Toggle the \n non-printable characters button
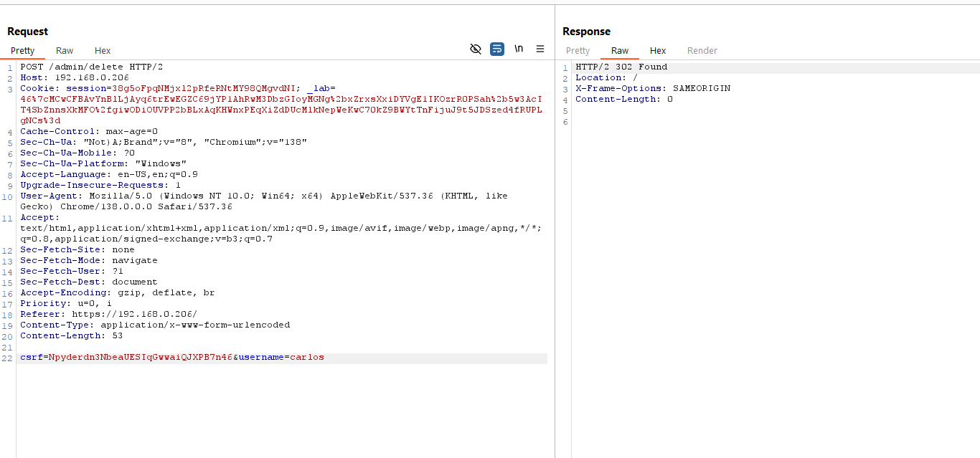This screenshot has width=980, height=458. coord(519,49)
